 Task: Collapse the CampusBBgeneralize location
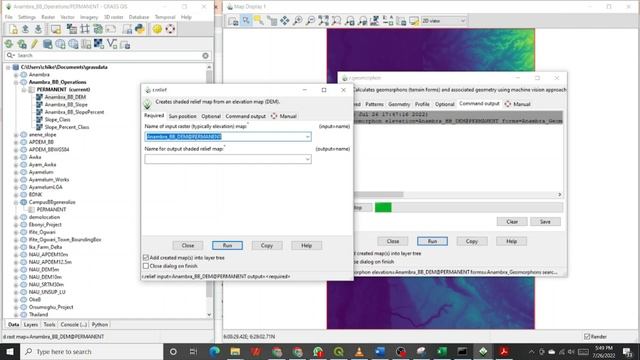click(x=16, y=202)
